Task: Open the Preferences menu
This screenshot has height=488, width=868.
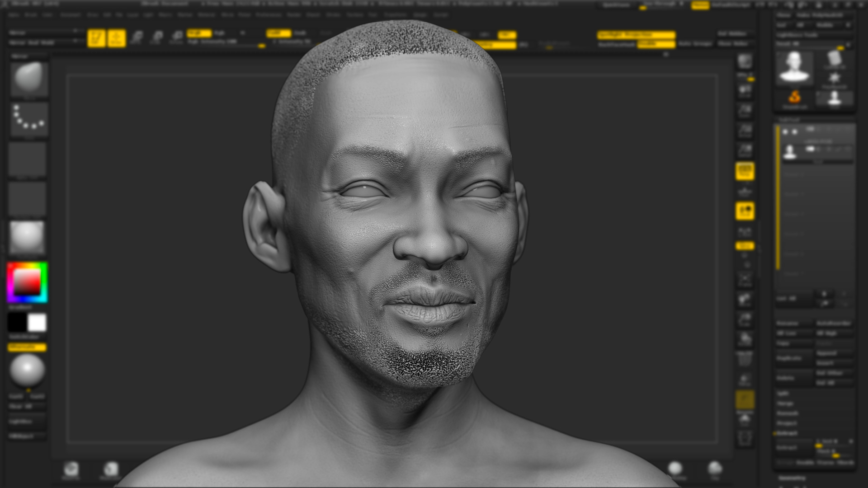Action: coord(269,14)
